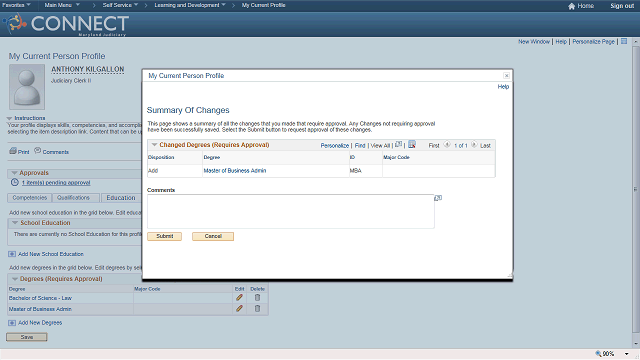This screenshot has height=360, width=640.
Task: Open Bachelor of Science - Law degree link
Action: 40,298
